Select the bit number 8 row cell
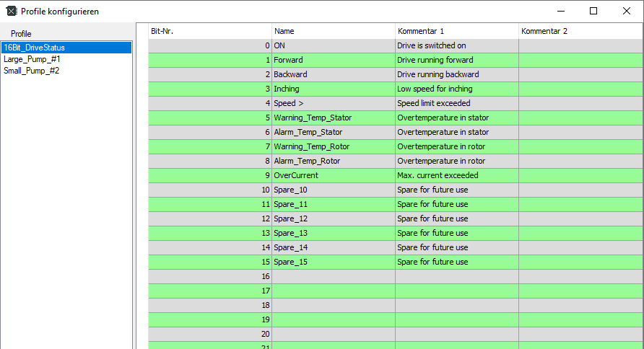 coord(209,161)
